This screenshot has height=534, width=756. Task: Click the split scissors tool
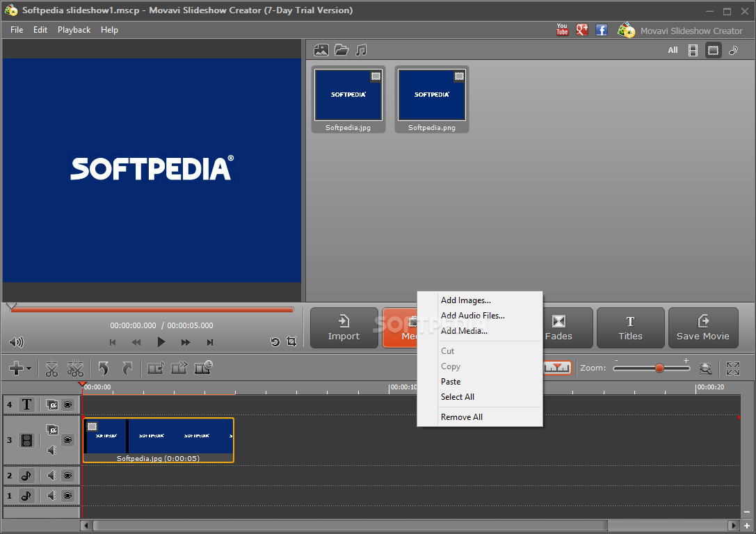(x=51, y=369)
